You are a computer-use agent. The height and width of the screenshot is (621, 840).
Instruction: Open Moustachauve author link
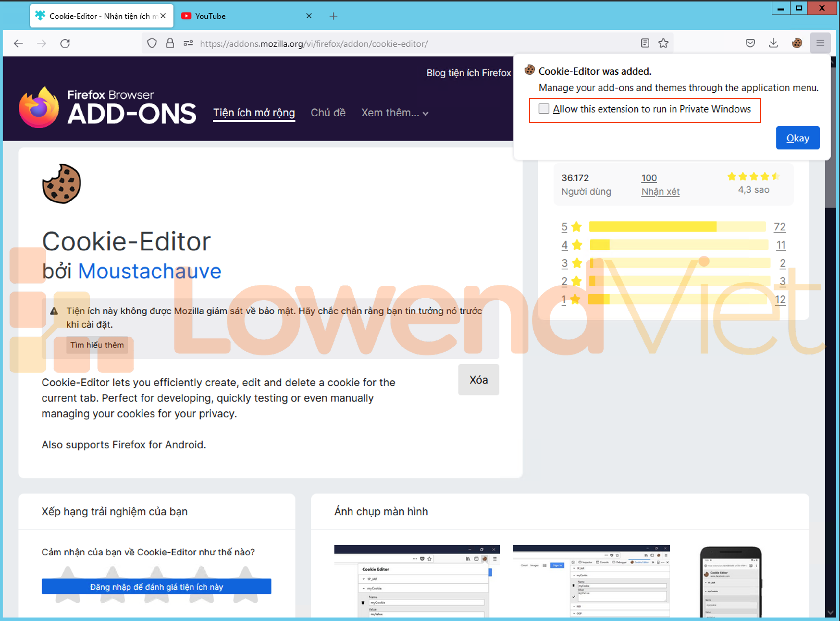click(x=150, y=271)
